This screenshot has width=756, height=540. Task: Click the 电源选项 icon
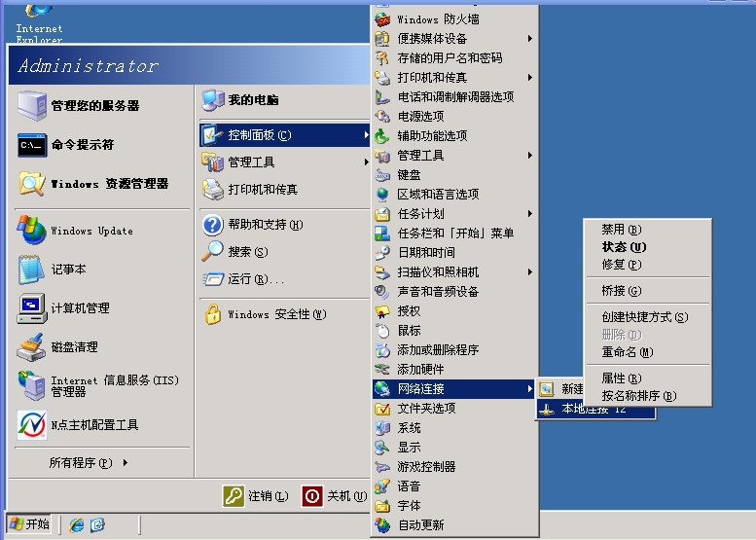pos(382,116)
